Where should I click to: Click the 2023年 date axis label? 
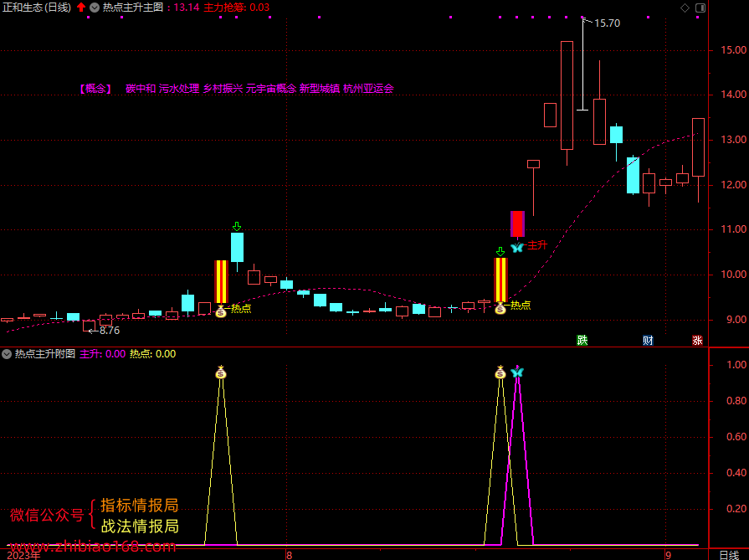pos(24,555)
